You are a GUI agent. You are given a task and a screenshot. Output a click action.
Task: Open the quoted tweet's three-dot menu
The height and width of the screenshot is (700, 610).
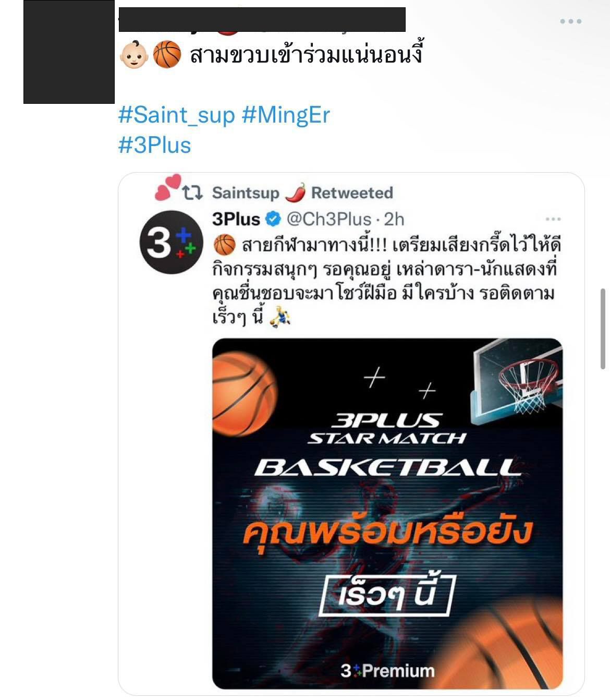click(x=553, y=219)
